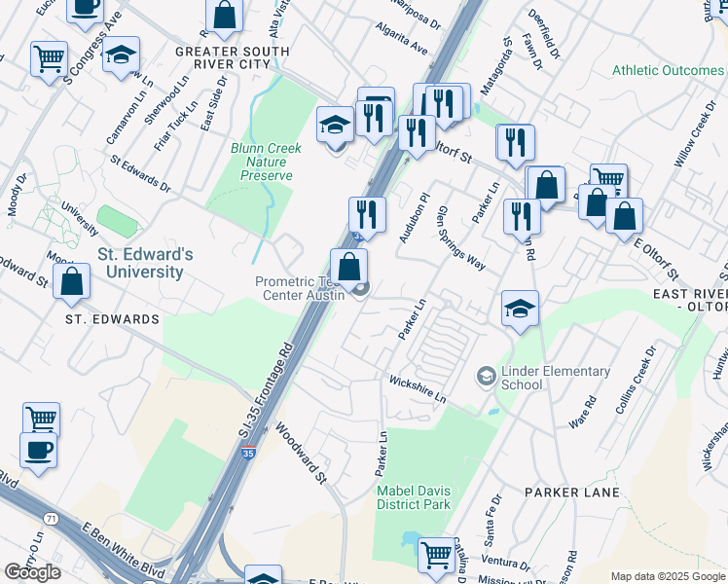Click the Athletic Outcomes place label

tap(668, 70)
